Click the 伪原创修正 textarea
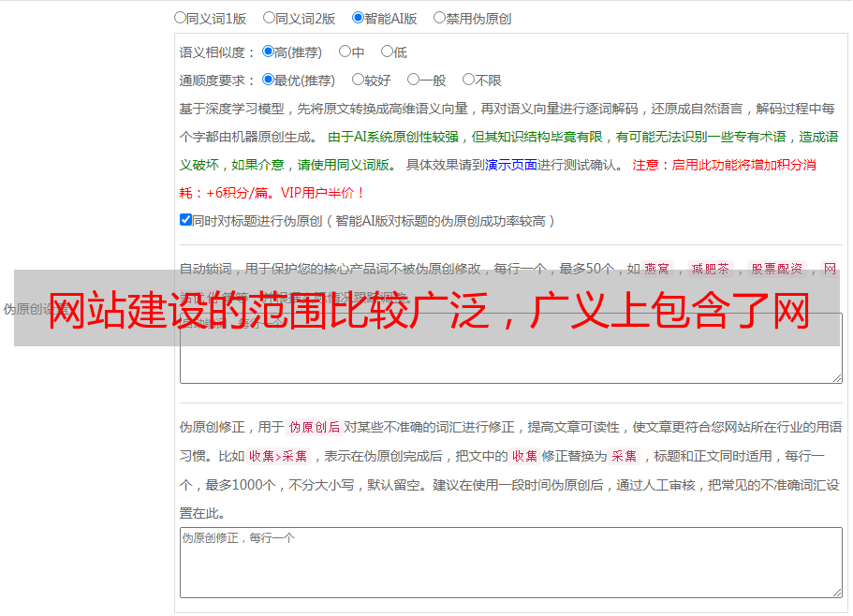The image size is (853, 616). [x=511, y=563]
